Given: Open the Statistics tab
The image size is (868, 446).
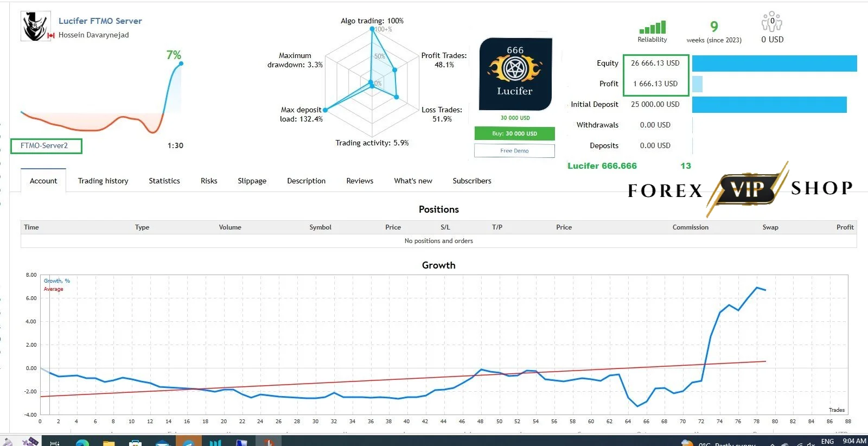Looking at the screenshot, I should point(164,181).
